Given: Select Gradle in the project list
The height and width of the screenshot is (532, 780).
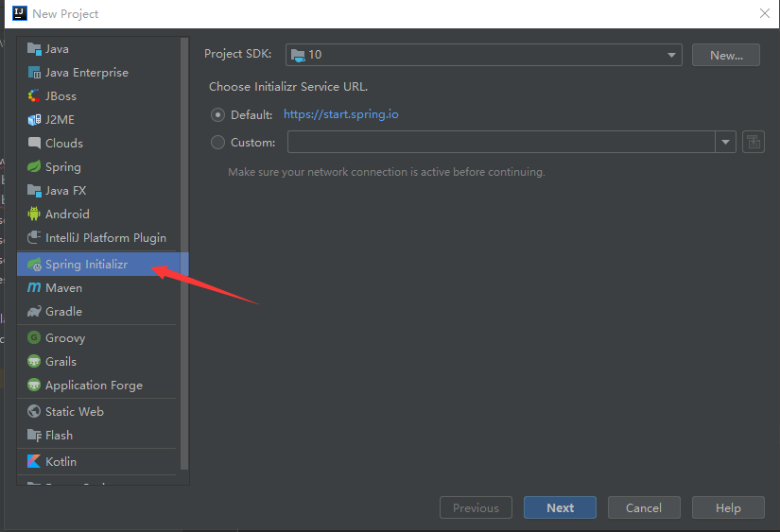Looking at the screenshot, I should [63, 311].
